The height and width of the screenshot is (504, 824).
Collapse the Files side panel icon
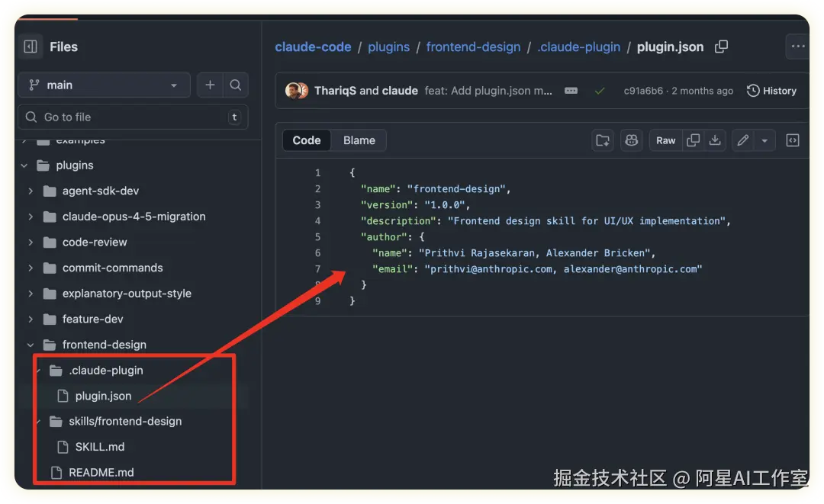pyautogui.click(x=31, y=47)
